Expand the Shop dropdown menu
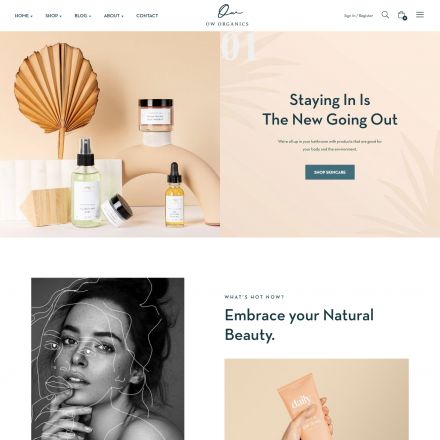440x440 pixels. tap(53, 16)
